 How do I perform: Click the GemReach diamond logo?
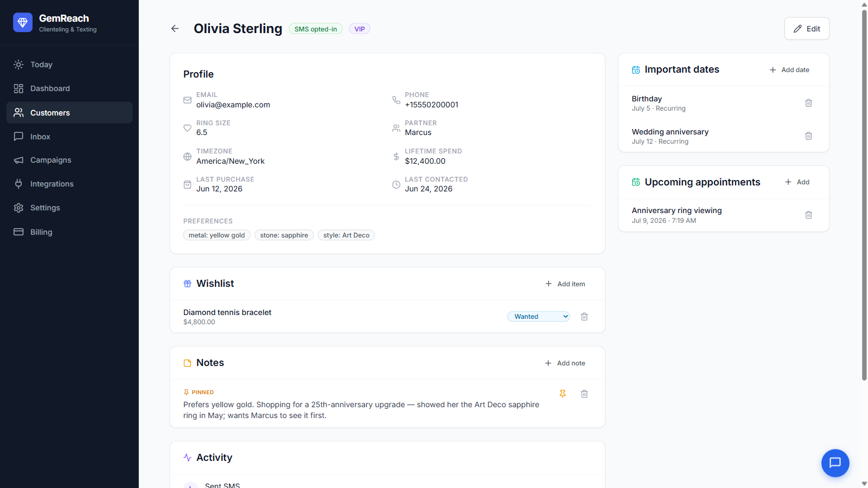(23, 23)
